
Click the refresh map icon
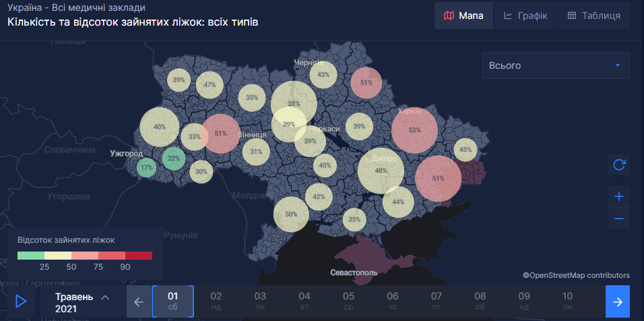(619, 165)
